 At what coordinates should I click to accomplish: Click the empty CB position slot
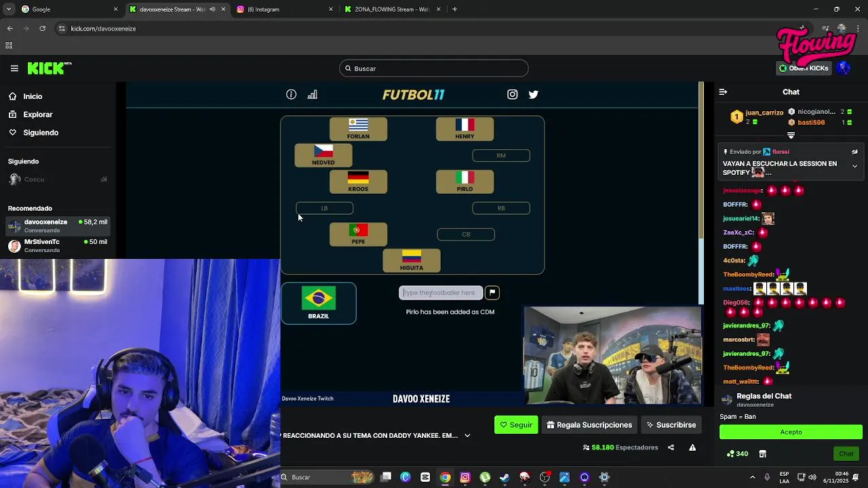click(466, 235)
